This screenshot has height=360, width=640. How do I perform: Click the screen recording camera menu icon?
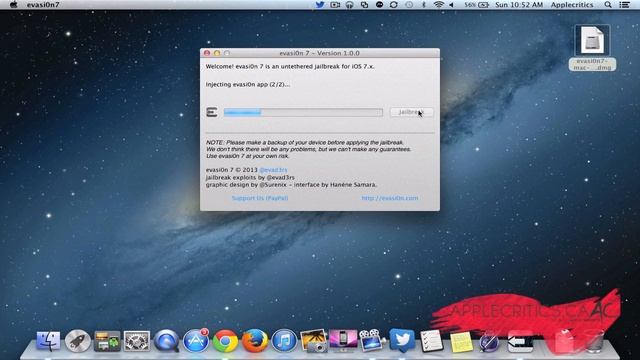coord(335,4)
